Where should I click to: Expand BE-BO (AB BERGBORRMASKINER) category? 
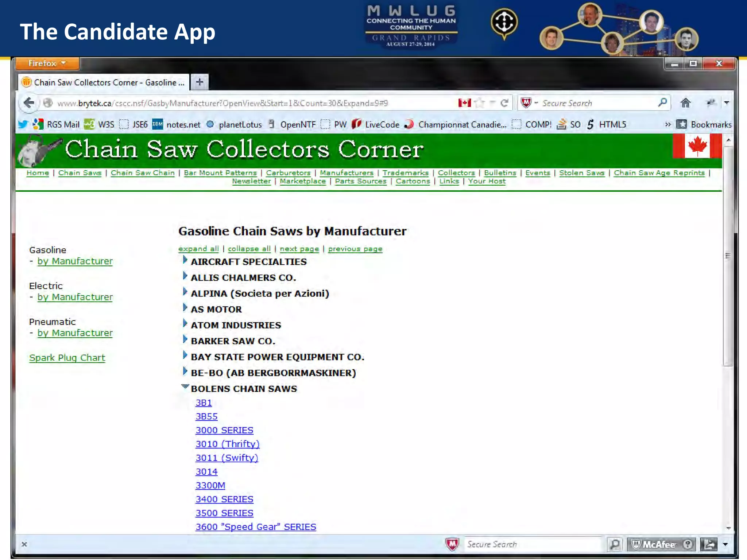coord(185,371)
